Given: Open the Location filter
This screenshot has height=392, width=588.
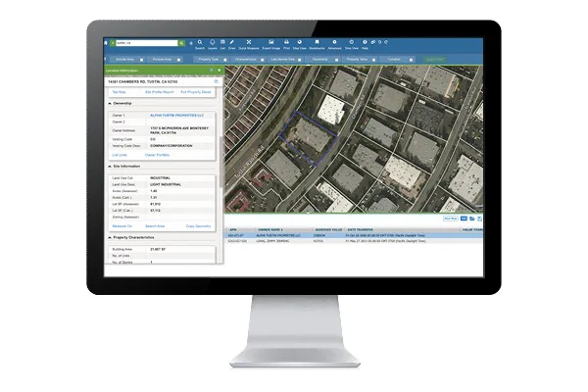Looking at the screenshot, I should (x=396, y=59).
